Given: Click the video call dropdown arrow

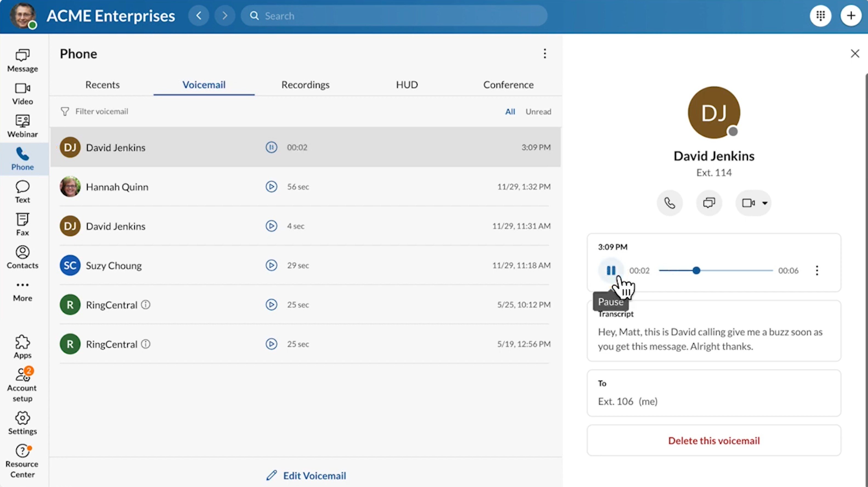Looking at the screenshot, I should coord(765,203).
